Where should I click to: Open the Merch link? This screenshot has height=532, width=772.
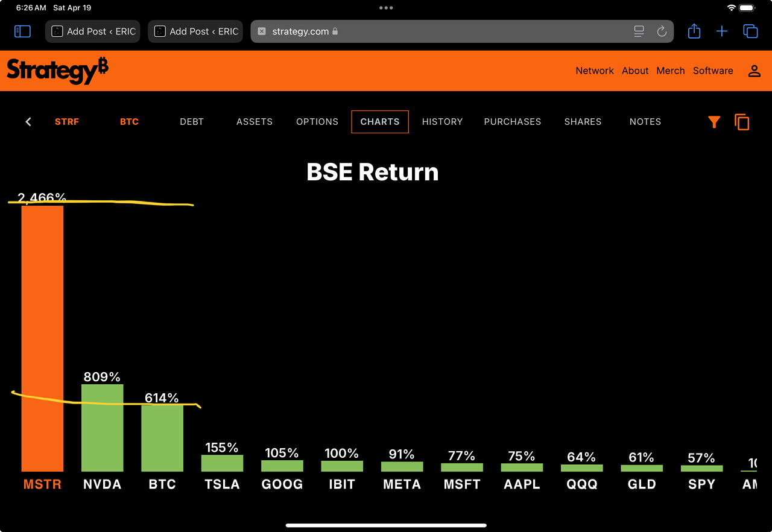(671, 71)
